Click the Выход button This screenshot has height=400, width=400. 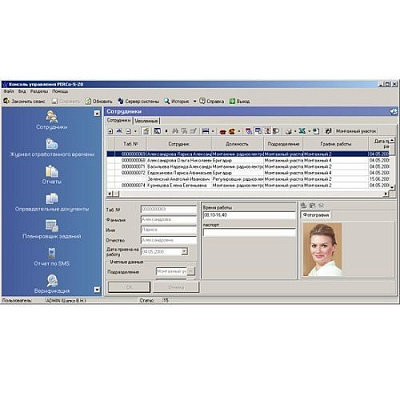point(240,101)
